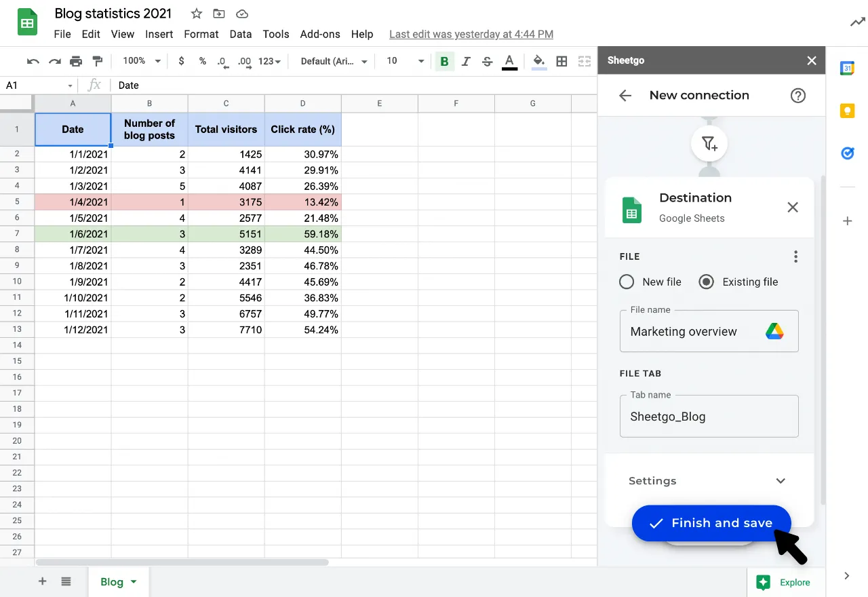Remove the Destination card
This screenshot has width=868, height=597.
pos(793,208)
